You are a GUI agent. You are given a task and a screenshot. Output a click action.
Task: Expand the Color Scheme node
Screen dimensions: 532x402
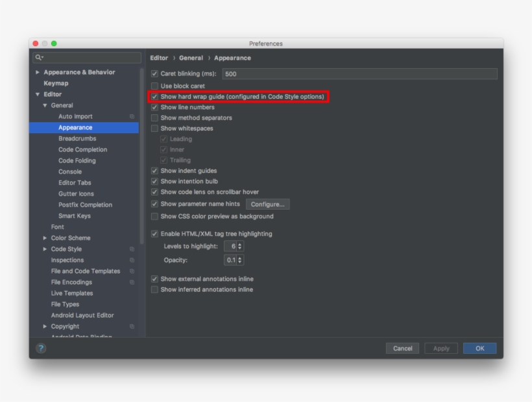(x=45, y=238)
